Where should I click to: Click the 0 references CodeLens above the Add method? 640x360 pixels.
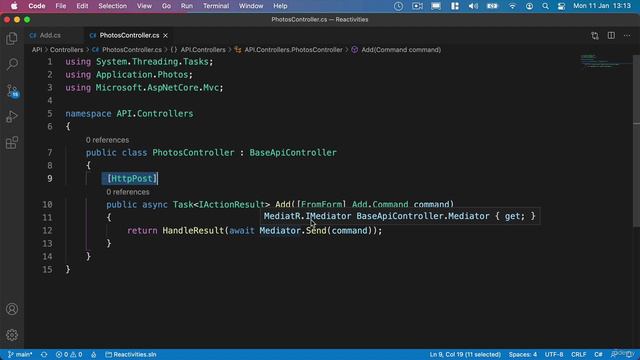click(128, 192)
